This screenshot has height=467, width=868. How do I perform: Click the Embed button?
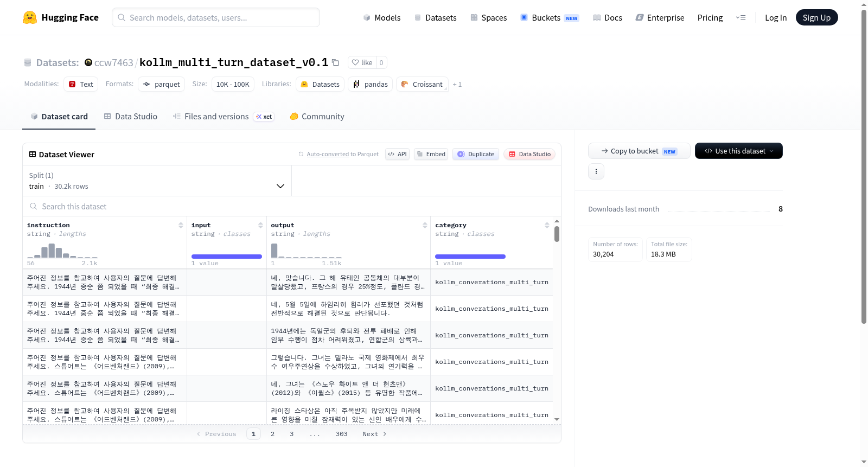coord(431,154)
